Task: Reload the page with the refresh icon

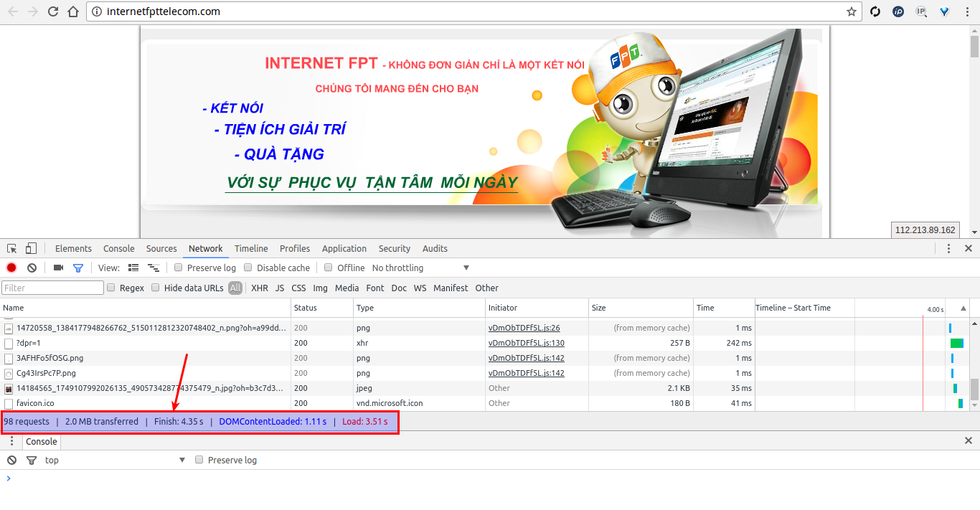Action: (53, 11)
